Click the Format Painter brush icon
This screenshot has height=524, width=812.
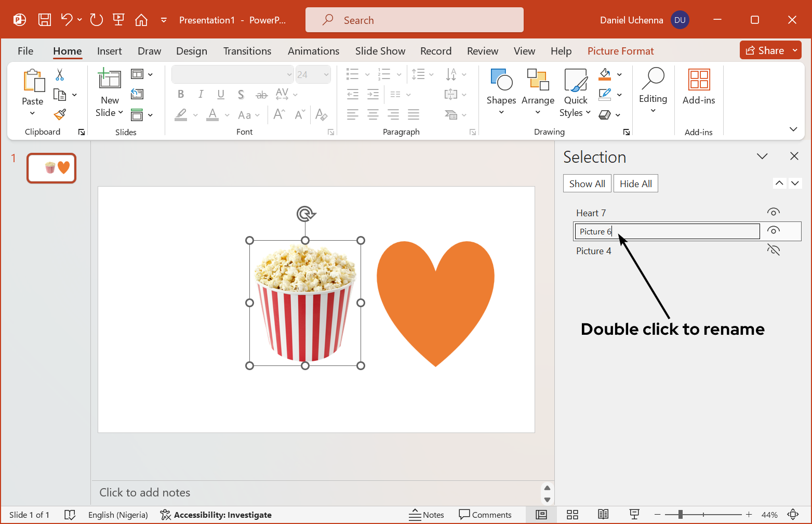60,114
